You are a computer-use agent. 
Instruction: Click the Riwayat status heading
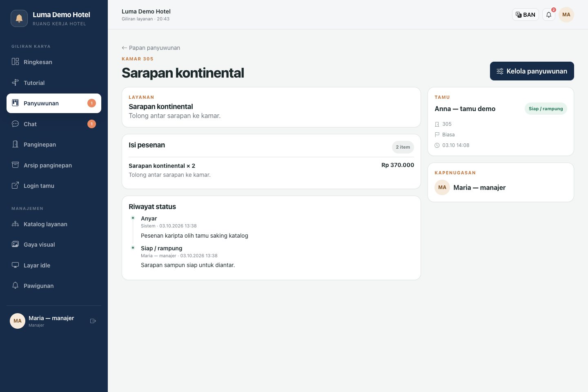[152, 207]
